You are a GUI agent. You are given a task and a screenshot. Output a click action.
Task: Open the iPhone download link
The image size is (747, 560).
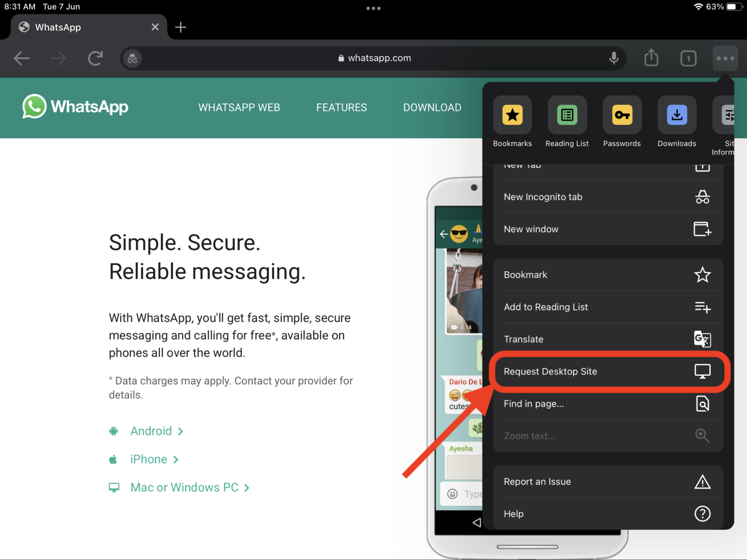[154, 459]
